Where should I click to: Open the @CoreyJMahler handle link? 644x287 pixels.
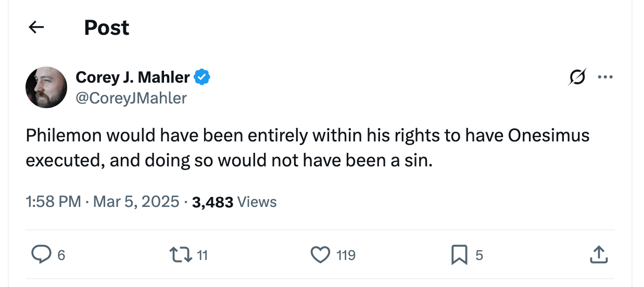coord(131,98)
